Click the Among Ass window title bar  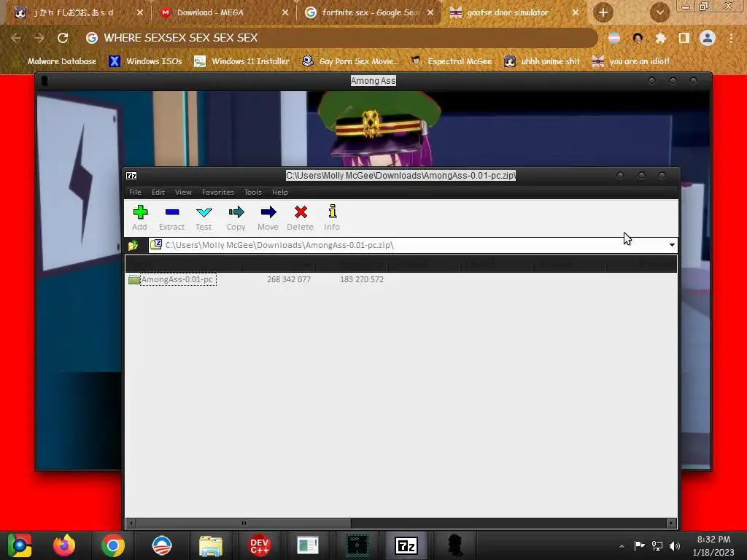373,81
